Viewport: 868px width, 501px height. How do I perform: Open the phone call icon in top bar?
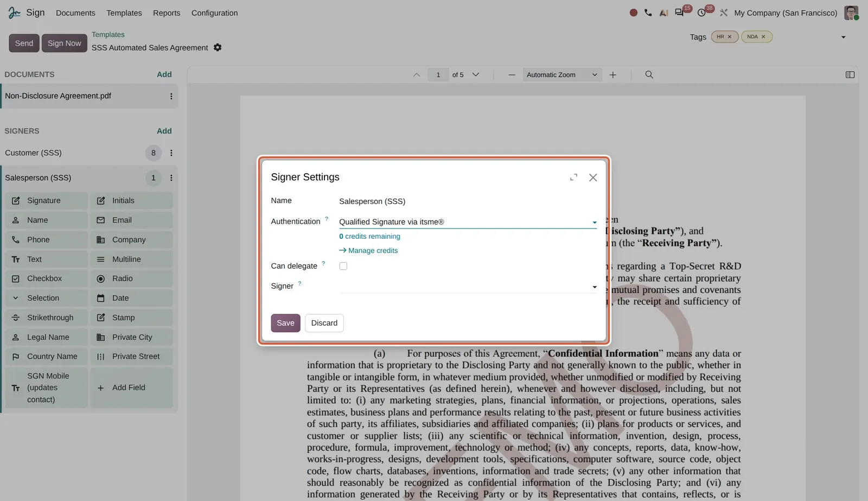click(x=648, y=12)
